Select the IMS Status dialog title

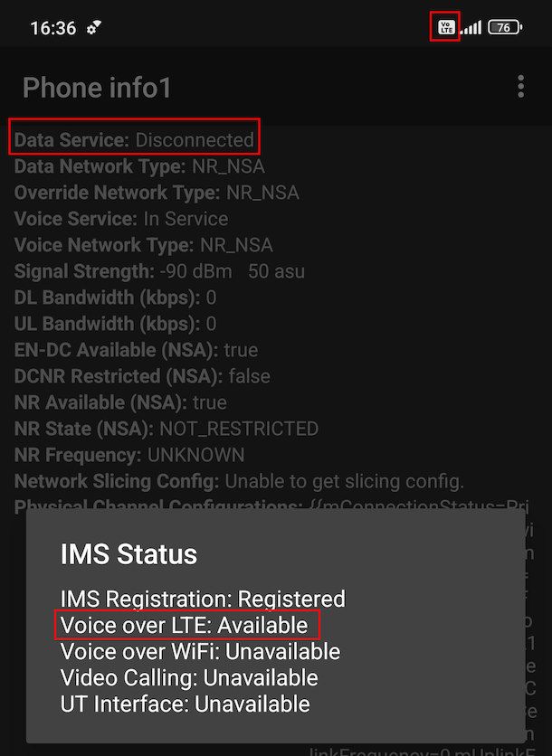129,554
